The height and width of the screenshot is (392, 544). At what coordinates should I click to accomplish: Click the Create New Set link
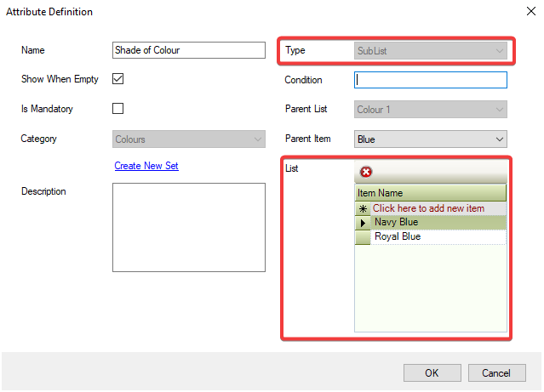coord(146,166)
